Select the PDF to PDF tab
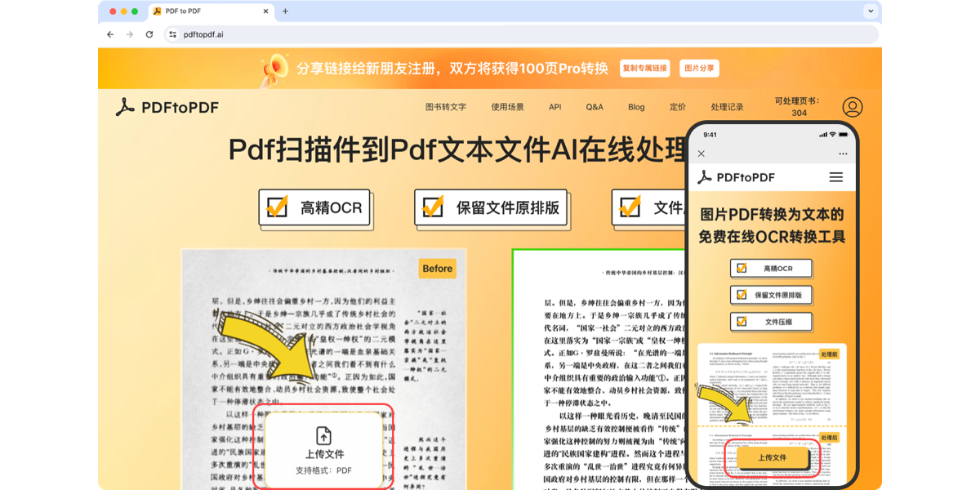 [211, 11]
